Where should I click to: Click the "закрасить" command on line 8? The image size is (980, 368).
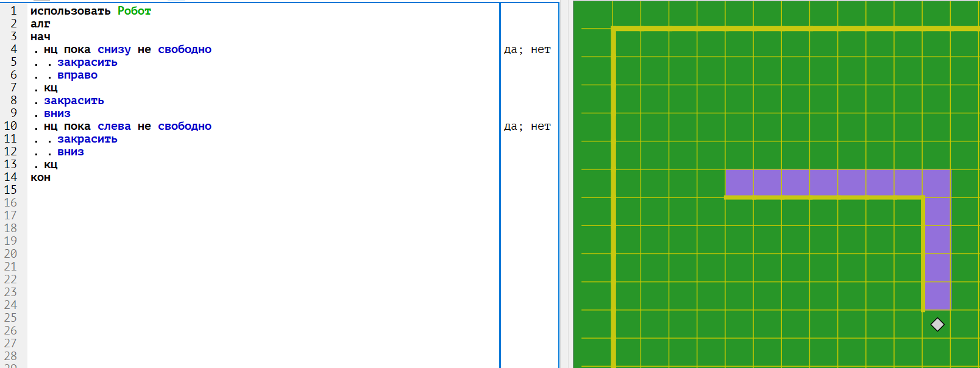pyautogui.click(x=74, y=101)
